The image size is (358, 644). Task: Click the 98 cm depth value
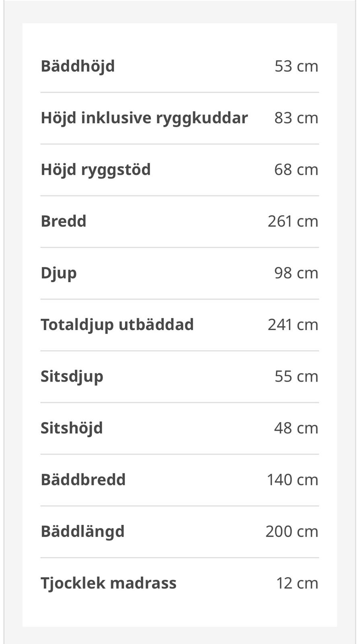(x=296, y=273)
